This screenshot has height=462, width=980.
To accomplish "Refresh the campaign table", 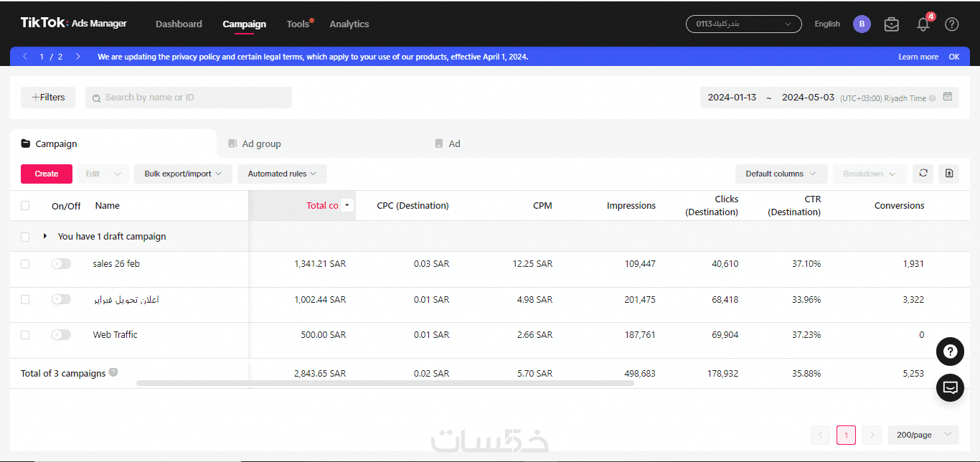I will [x=923, y=174].
